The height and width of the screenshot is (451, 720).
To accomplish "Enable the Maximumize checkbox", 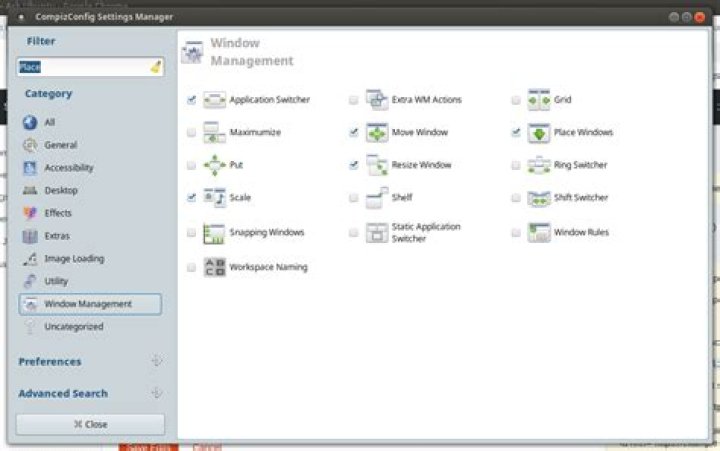I will click(191, 133).
